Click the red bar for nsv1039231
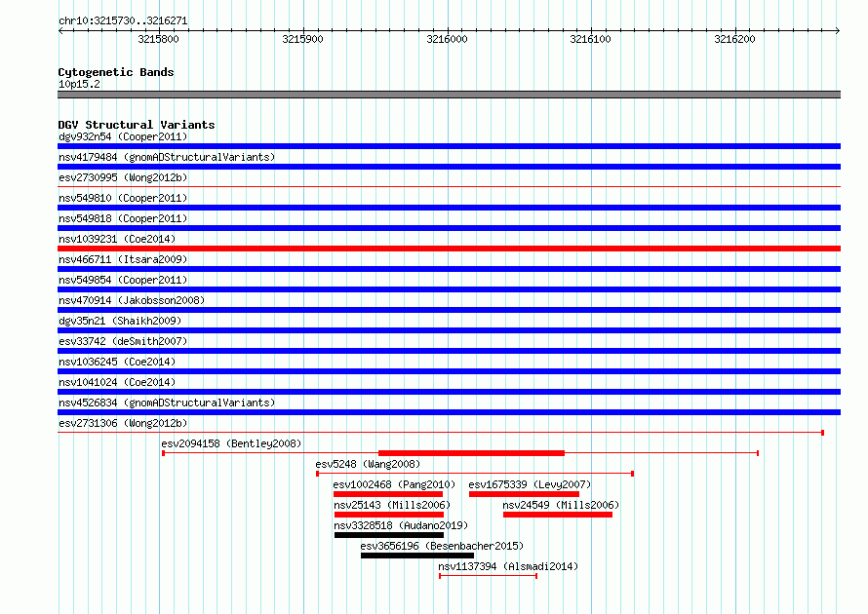The width and height of the screenshot is (868, 614). (449, 249)
